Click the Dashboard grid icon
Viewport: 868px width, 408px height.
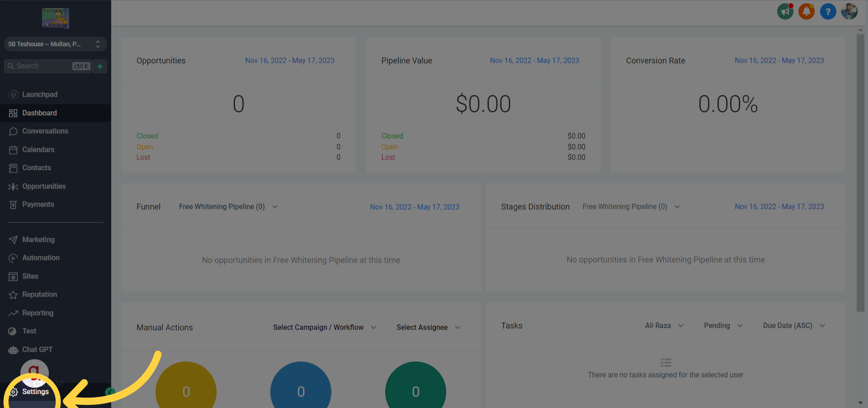pos(13,113)
